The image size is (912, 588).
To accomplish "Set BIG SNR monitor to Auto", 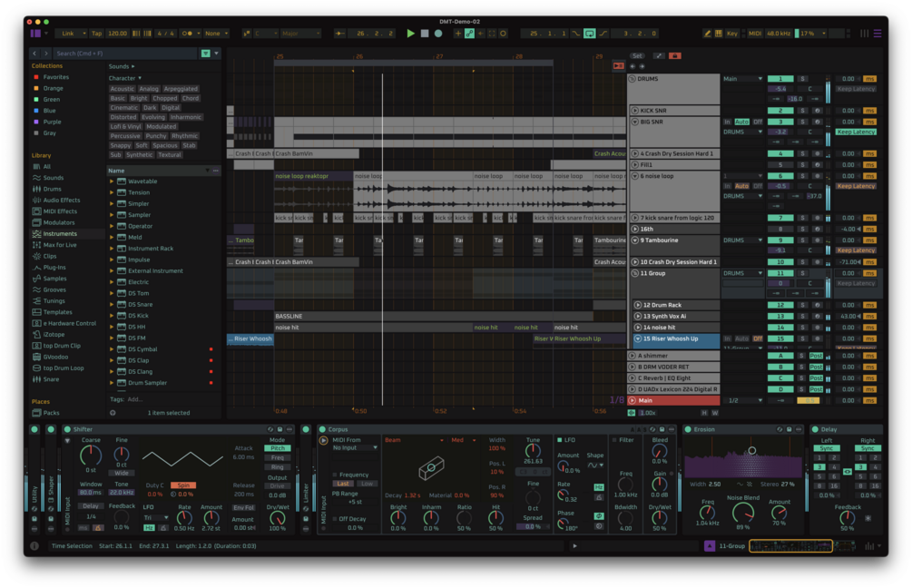I will 741,122.
